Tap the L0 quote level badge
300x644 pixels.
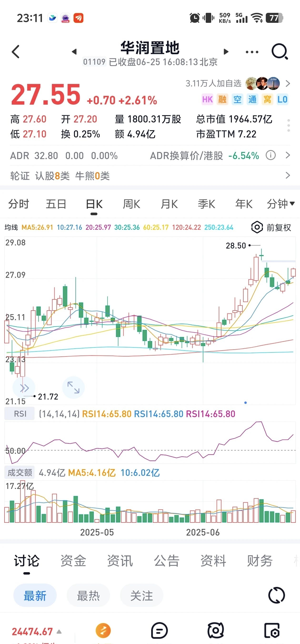282,99
